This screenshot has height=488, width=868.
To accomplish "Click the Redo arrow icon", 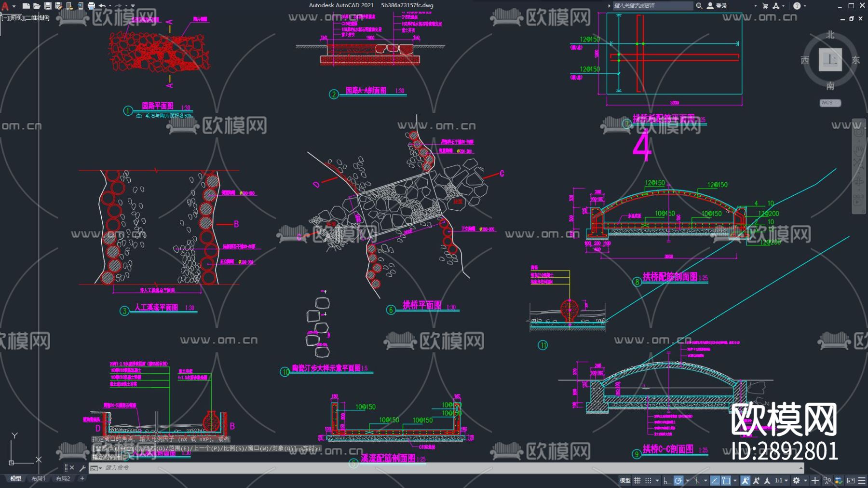I will coord(119,6).
